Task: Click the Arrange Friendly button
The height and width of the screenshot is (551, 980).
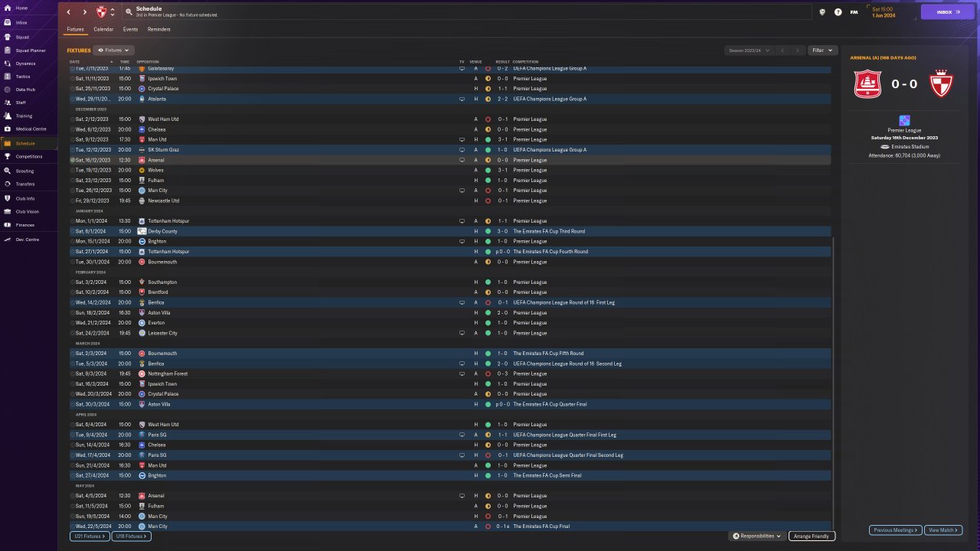Action: (812, 536)
